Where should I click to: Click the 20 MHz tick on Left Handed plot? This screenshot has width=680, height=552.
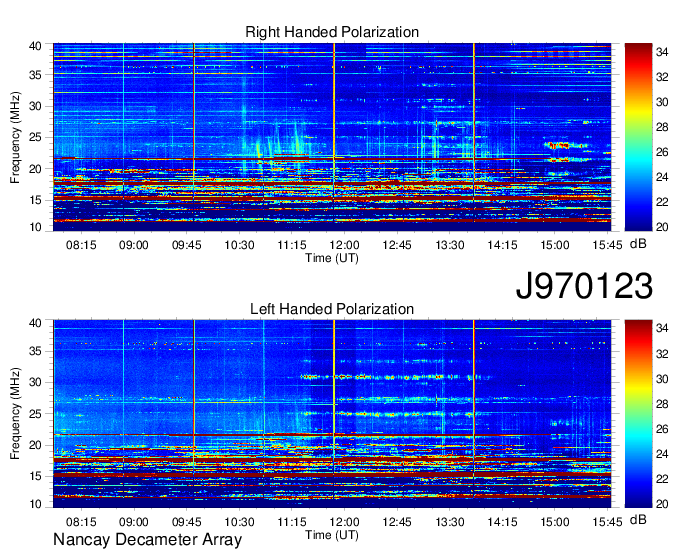click(x=35, y=445)
